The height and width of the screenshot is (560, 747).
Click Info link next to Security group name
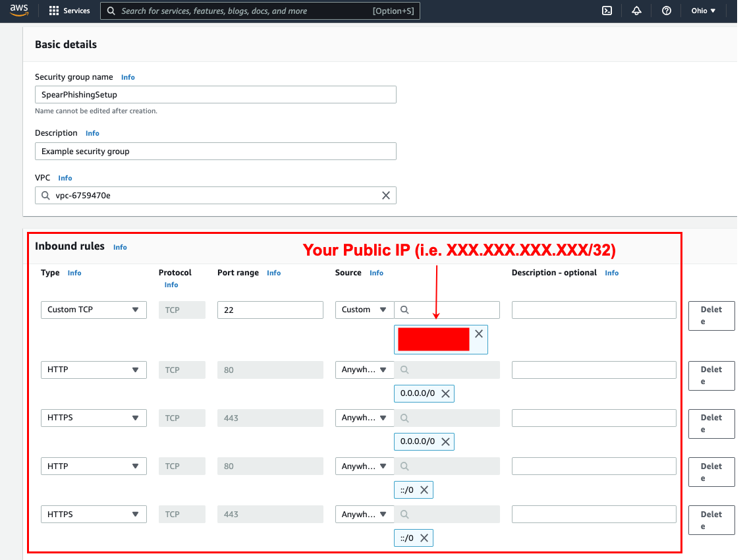coord(128,77)
